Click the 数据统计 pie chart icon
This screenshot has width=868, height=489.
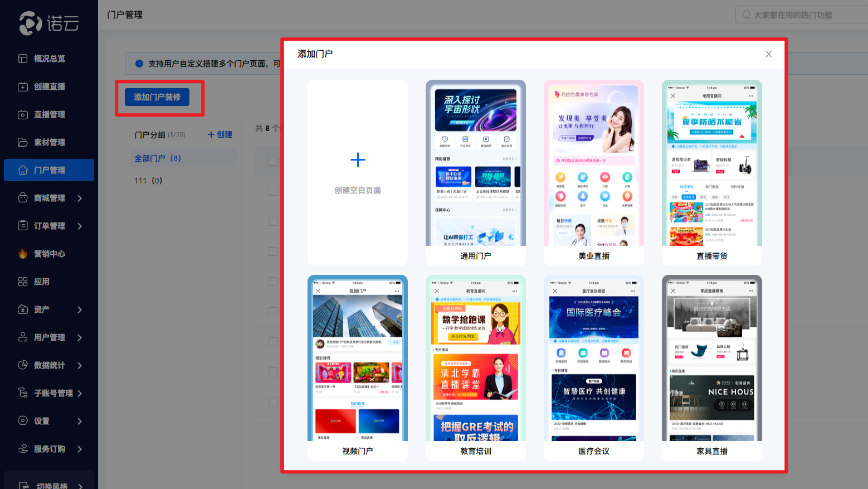tap(23, 365)
